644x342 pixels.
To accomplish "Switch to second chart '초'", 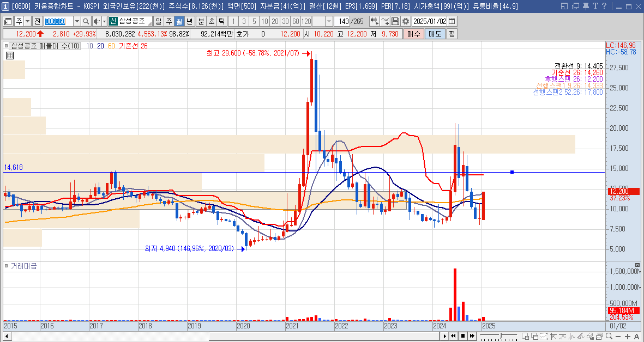I will pyautogui.click(x=212, y=21).
